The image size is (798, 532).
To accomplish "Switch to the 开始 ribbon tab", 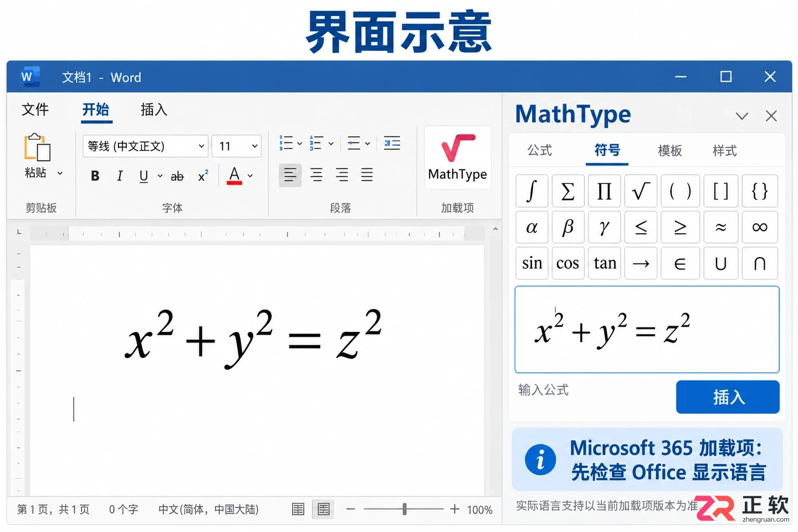I will (96, 109).
